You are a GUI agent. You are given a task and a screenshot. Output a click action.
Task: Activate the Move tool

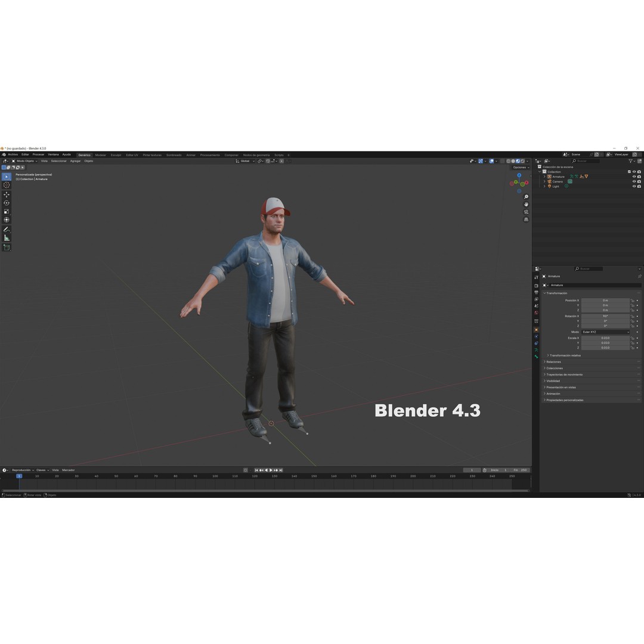coord(7,194)
